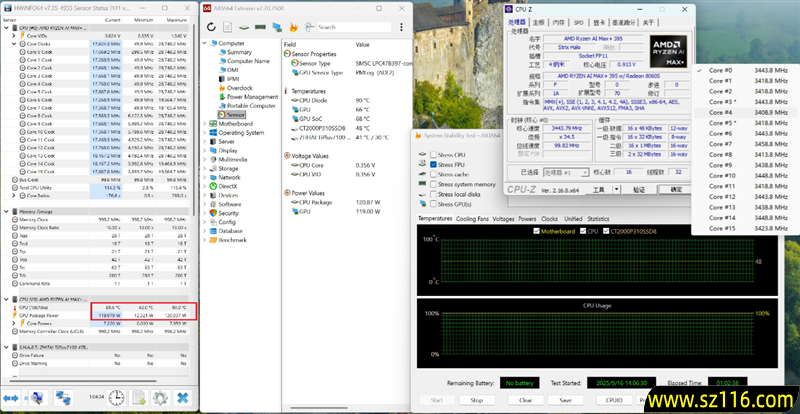Image resolution: width=800 pixels, height=414 pixels.
Task: Expand the Motherboard tree node
Action: coord(205,123)
